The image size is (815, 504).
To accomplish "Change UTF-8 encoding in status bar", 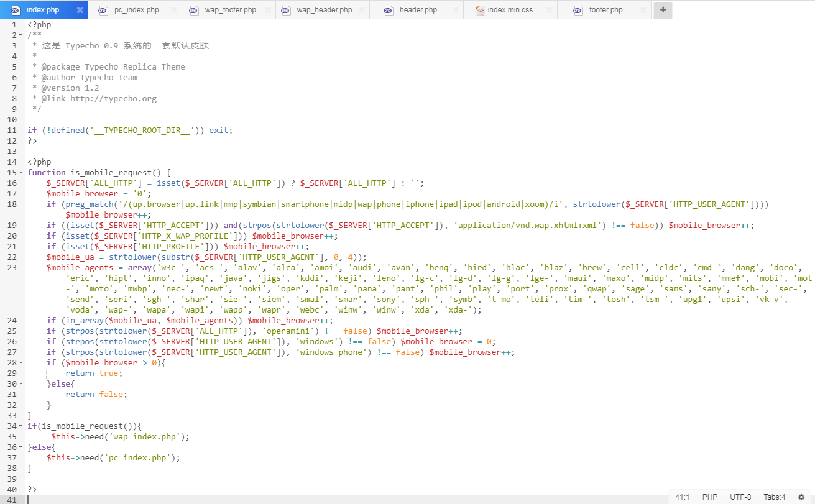I will coord(740,497).
